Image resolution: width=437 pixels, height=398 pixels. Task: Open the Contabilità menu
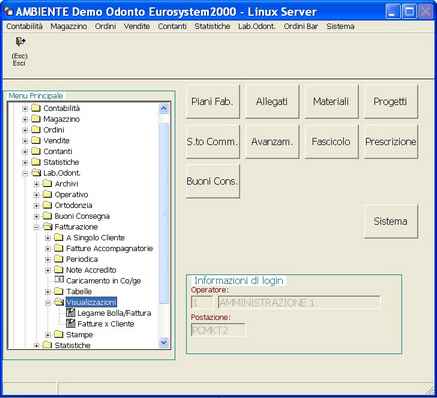[x=25, y=26]
